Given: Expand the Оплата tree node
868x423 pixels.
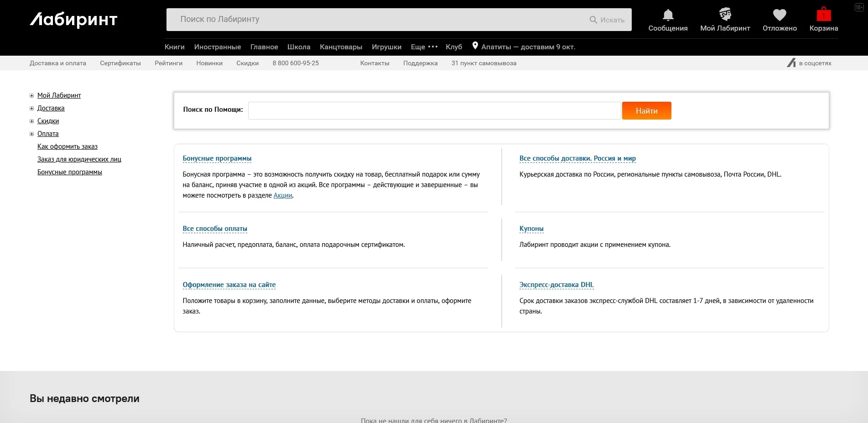Looking at the screenshot, I should (32, 134).
